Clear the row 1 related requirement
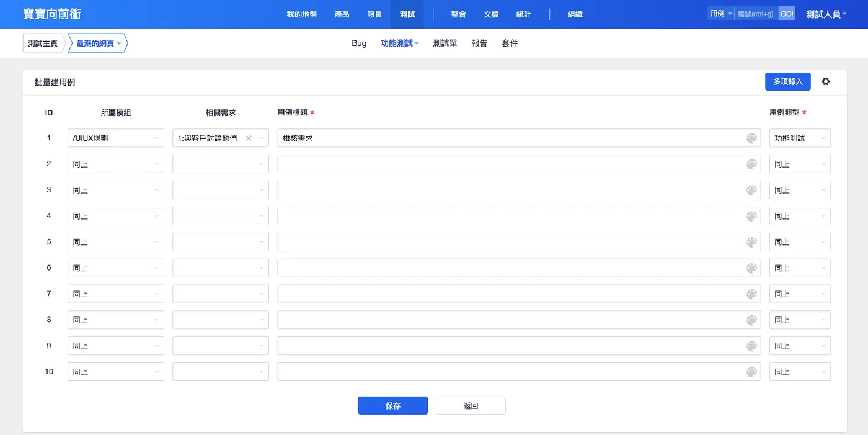The width and height of the screenshot is (868, 435). [249, 138]
